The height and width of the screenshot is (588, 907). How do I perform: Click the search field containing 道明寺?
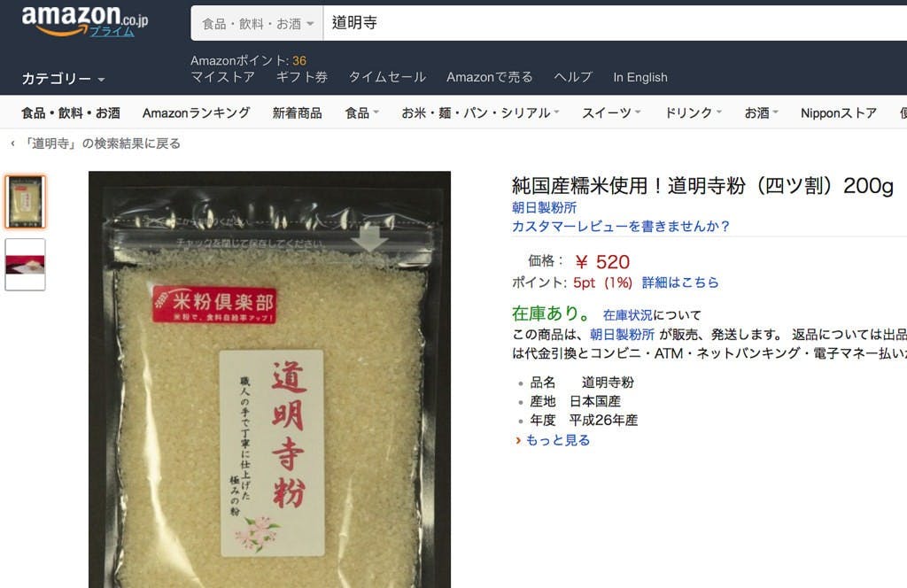tap(615, 23)
